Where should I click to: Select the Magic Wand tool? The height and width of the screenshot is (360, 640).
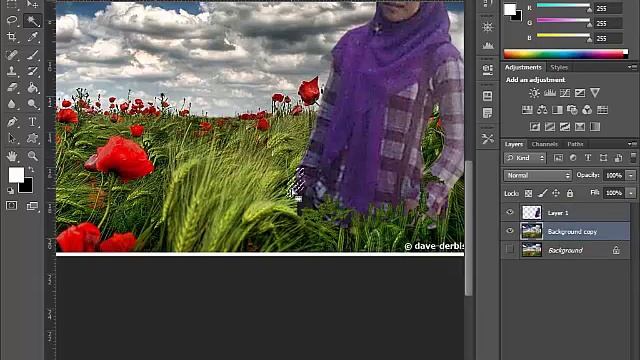pyautogui.click(x=32, y=20)
